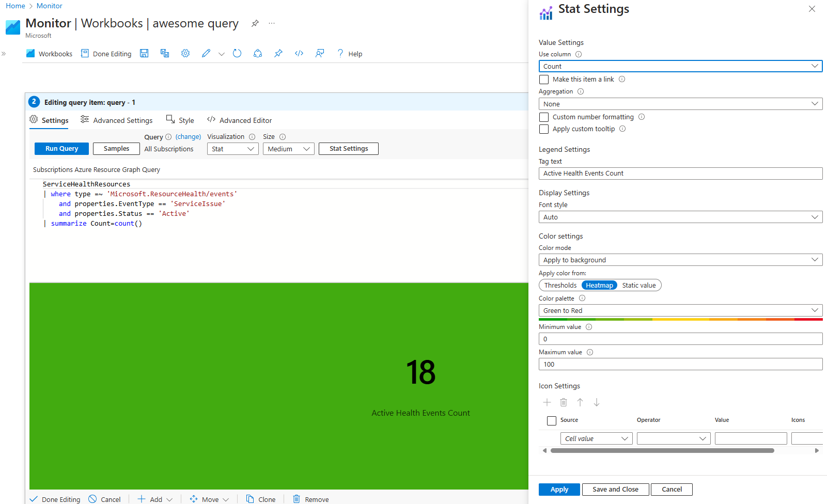Switch to the Advanced Settings tab
The height and width of the screenshot is (504, 827).
point(117,120)
